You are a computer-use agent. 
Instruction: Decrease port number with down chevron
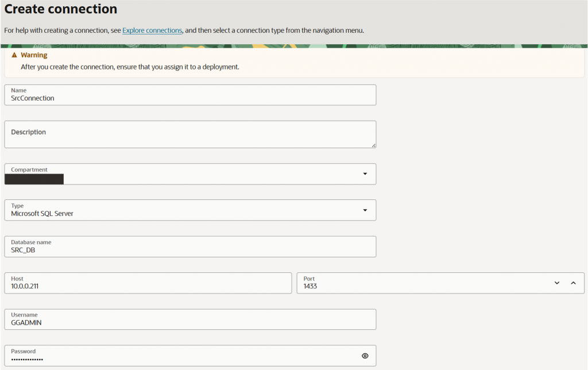click(x=556, y=283)
